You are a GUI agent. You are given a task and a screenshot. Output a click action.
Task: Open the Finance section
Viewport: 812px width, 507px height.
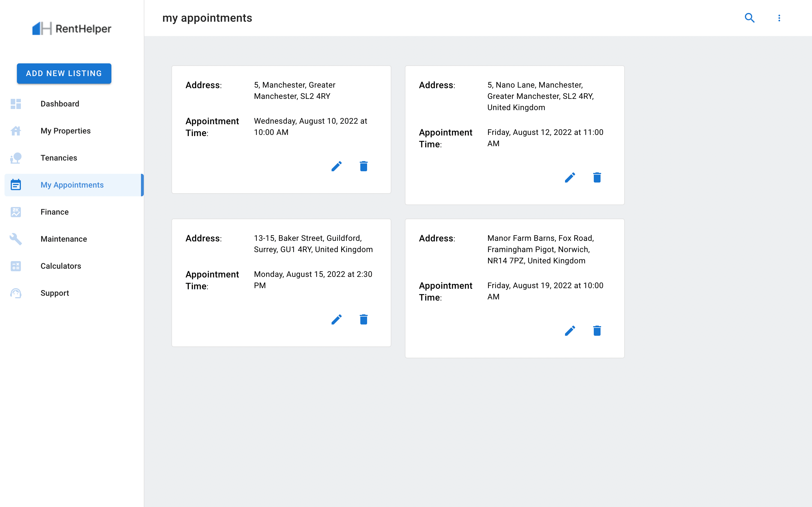click(x=74, y=212)
